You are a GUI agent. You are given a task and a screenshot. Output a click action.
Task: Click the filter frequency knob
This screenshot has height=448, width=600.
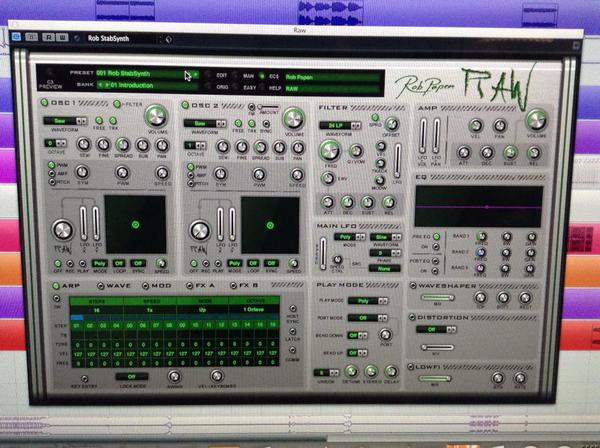329,150
